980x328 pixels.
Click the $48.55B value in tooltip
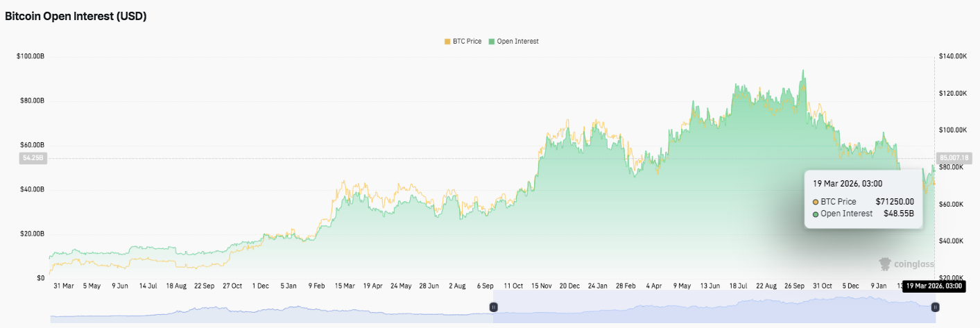coord(898,214)
